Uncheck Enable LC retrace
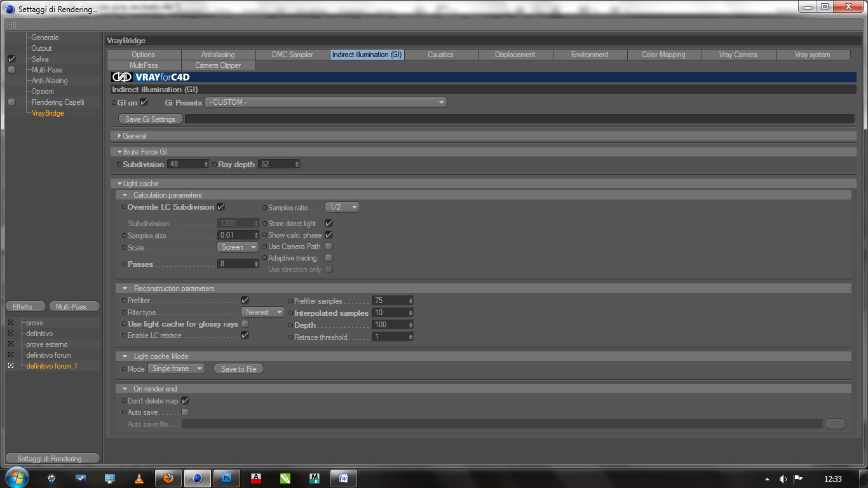 click(x=245, y=335)
